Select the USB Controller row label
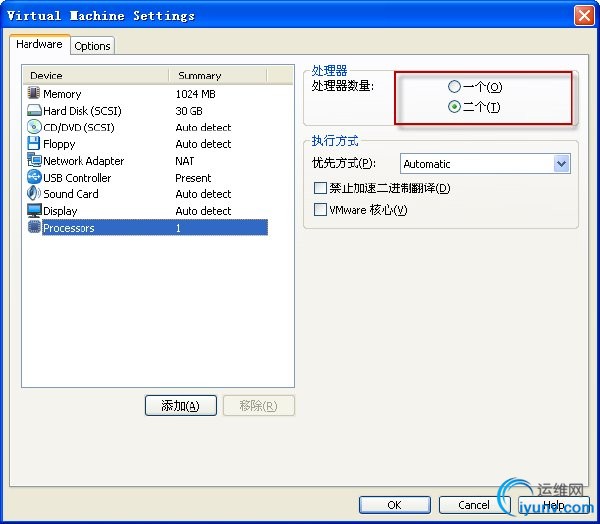The width and height of the screenshot is (600, 524). [x=77, y=178]
